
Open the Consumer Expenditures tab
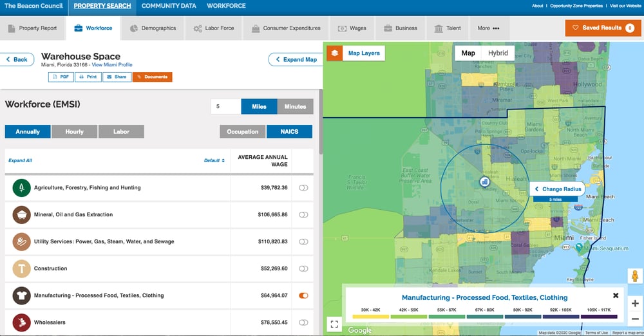point(287,28)
